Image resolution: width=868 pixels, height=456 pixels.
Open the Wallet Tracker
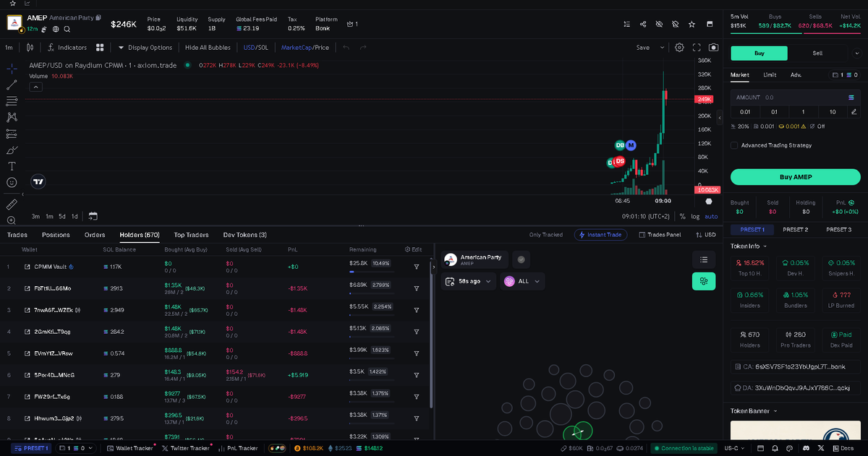coord(130,448)
